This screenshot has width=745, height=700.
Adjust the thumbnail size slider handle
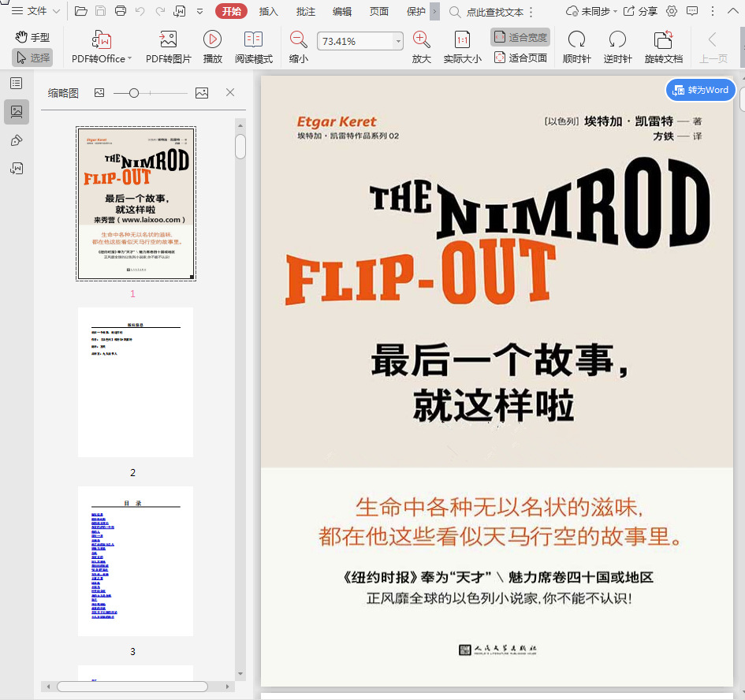coord(134,93)
